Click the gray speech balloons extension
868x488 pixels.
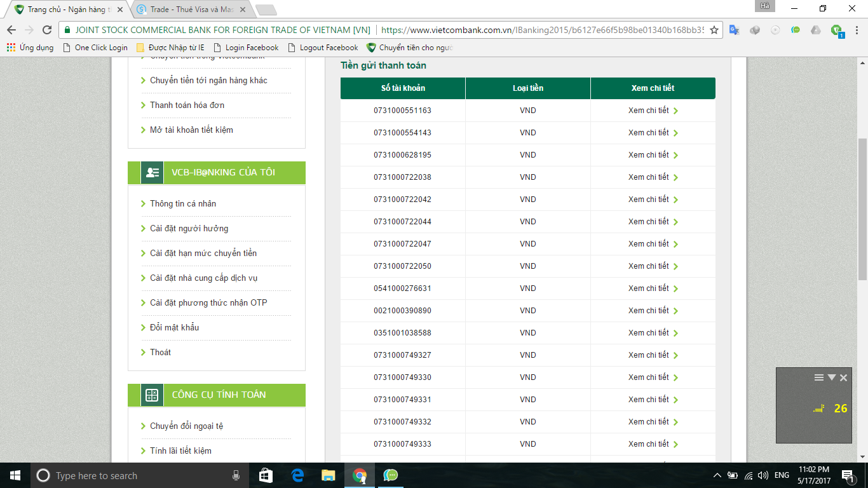point(755,30)
